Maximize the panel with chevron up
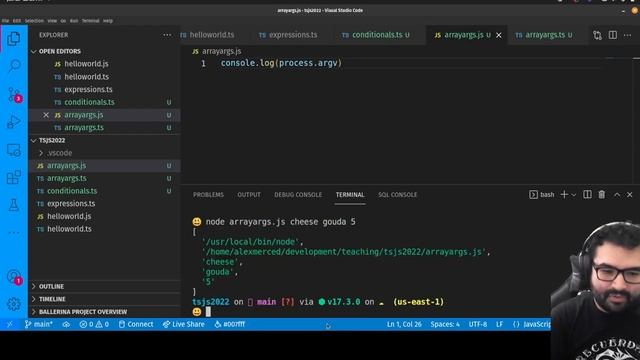 pos(617,195)
